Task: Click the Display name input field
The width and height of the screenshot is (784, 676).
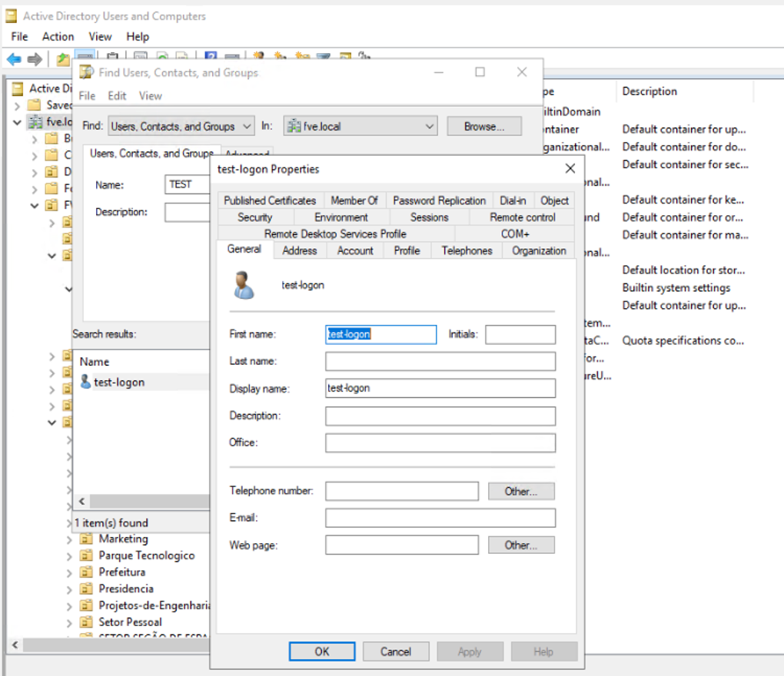Action: click(440, 388)
